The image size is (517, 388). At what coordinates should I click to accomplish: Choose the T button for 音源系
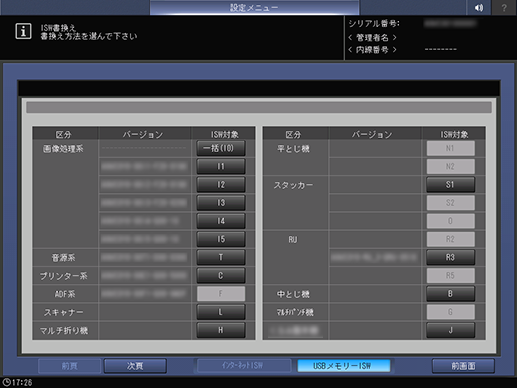[221, 257]
